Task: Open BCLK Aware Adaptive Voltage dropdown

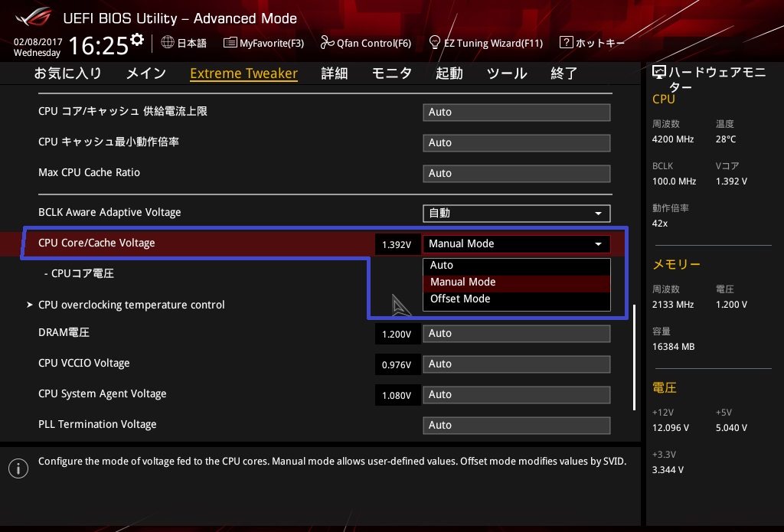Action: click(x=517, y=214)
